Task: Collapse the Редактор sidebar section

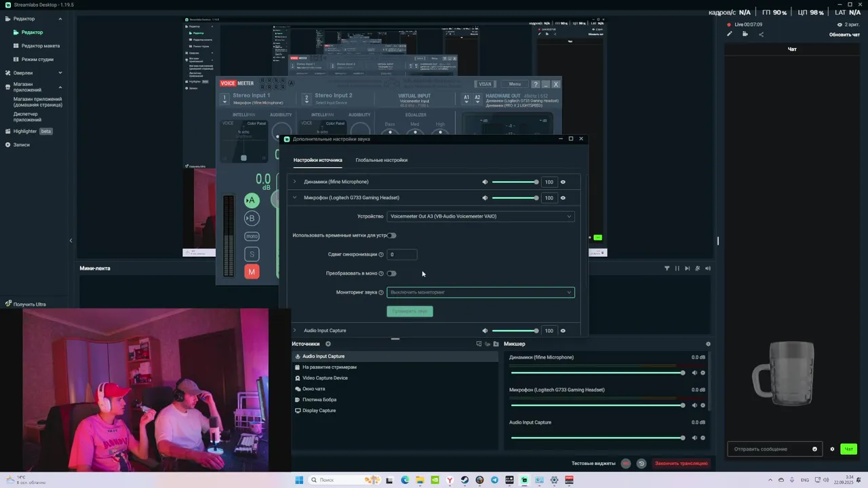Action: click(x=60, y=19)
